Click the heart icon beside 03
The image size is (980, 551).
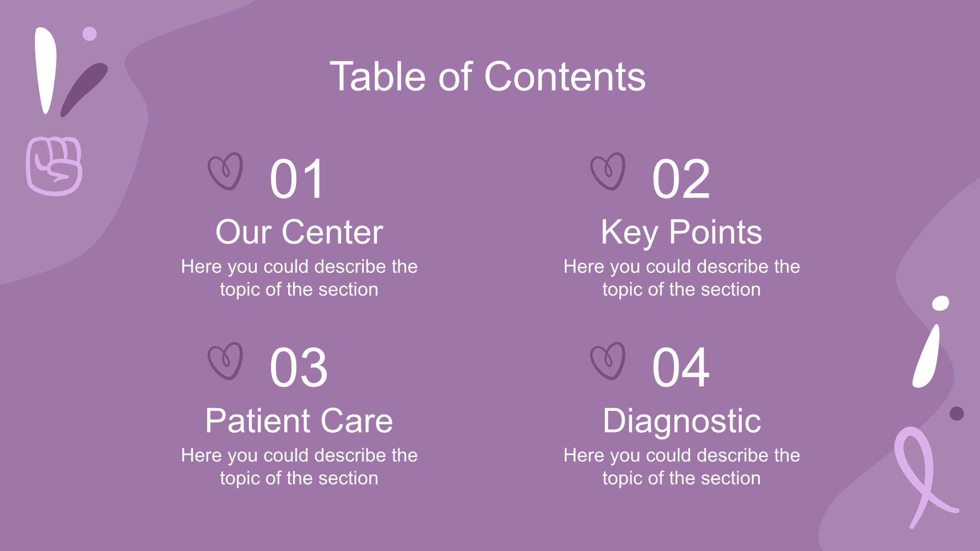(x=225, y=361)
